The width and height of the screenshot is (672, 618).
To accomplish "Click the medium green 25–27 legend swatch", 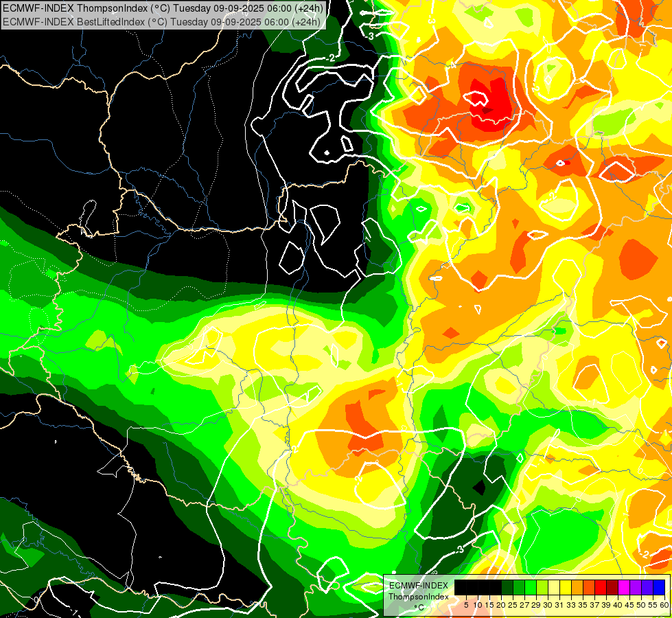I will click(519, 587).
